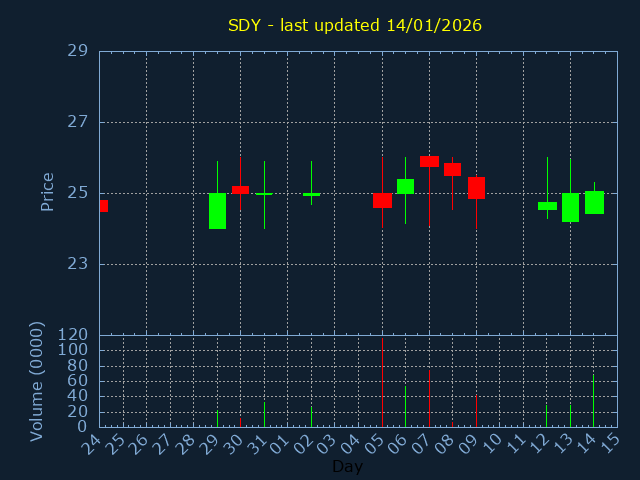Select the green candlestick body for day 14

click(x=594, y=202)
